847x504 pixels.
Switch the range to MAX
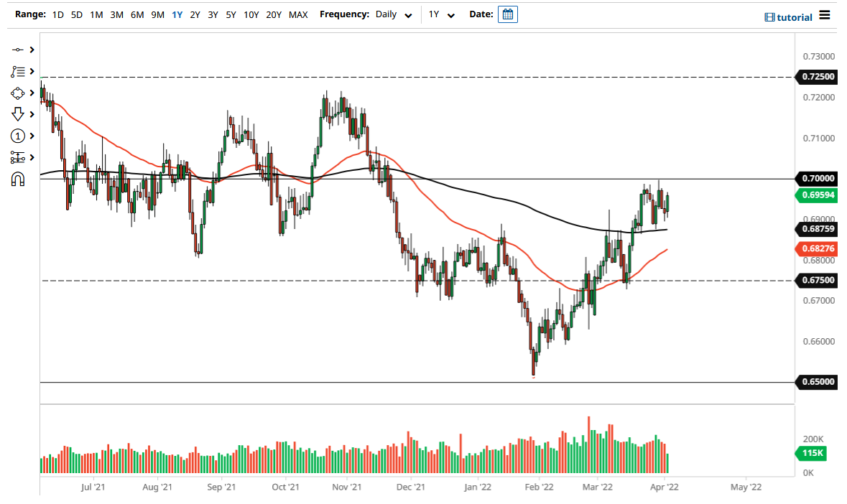click(298, 14)
